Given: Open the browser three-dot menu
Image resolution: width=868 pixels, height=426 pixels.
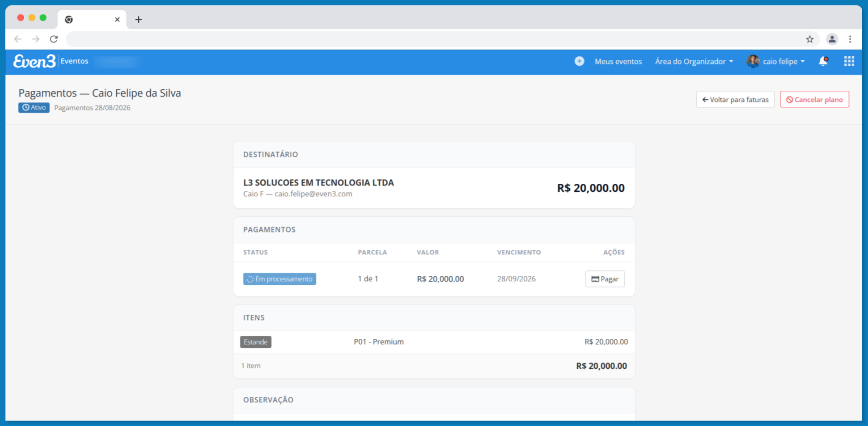Looking at the screenshot, I should (x=850, y=39).
